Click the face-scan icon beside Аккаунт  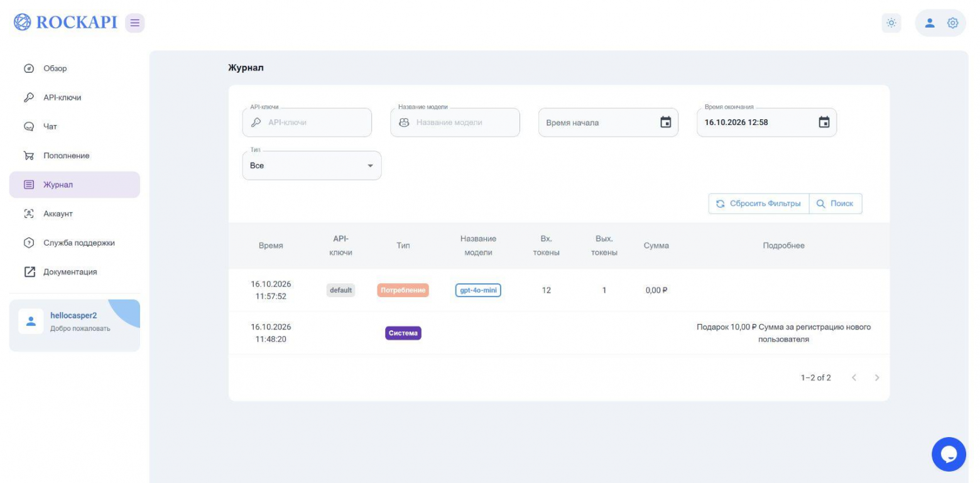click(x=28, y=214)
